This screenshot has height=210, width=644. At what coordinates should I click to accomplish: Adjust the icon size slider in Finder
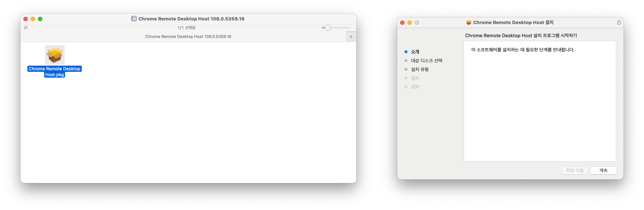336,28
